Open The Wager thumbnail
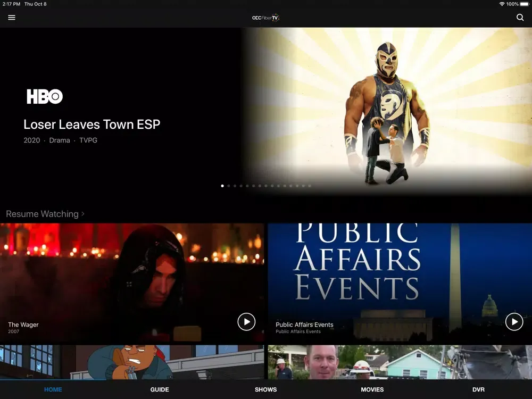This screenshot has width=532, height=399. point(132,282)
